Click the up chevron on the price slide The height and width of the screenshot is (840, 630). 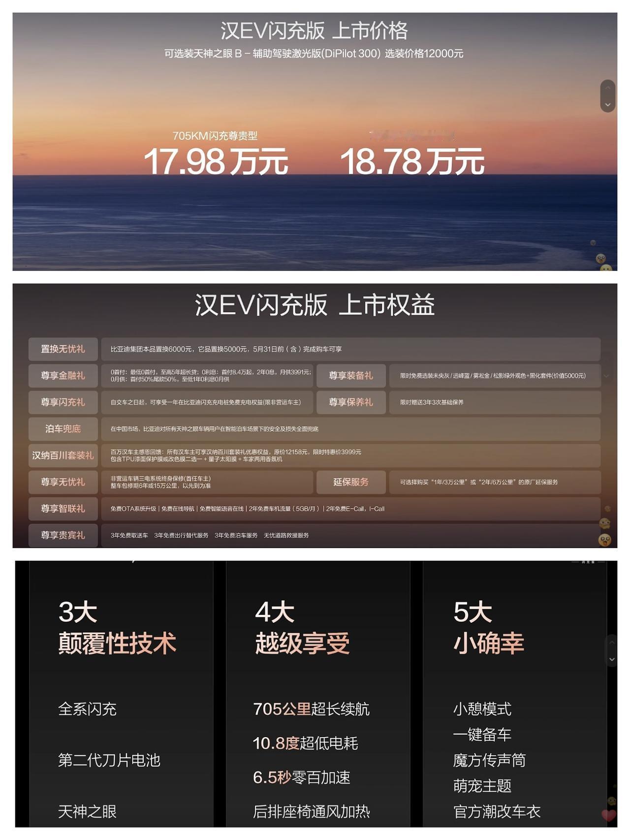(x=608, y=88)
